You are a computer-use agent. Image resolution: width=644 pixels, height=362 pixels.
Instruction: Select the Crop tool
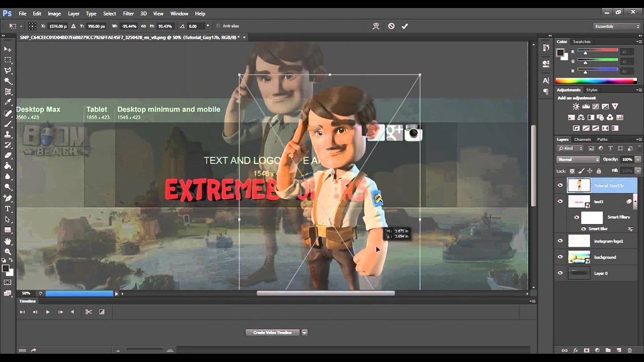pyautogui.click(x=8, y=92)
